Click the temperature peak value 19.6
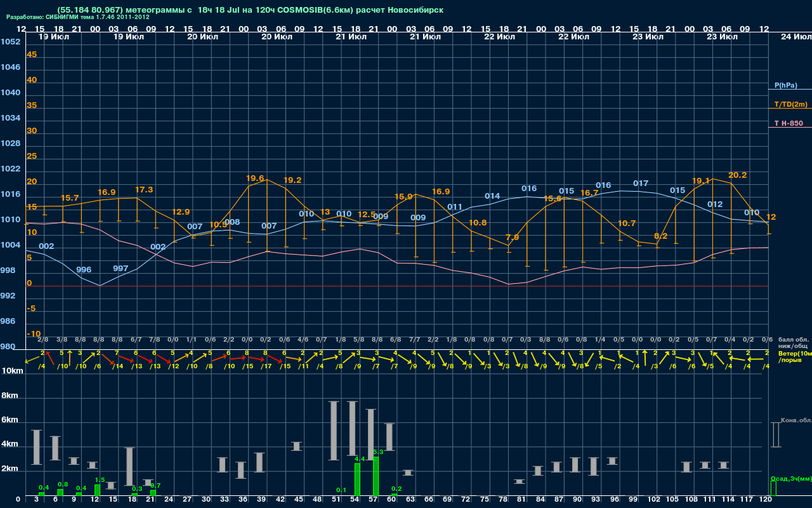812x508 pixels. click(254, 178)
